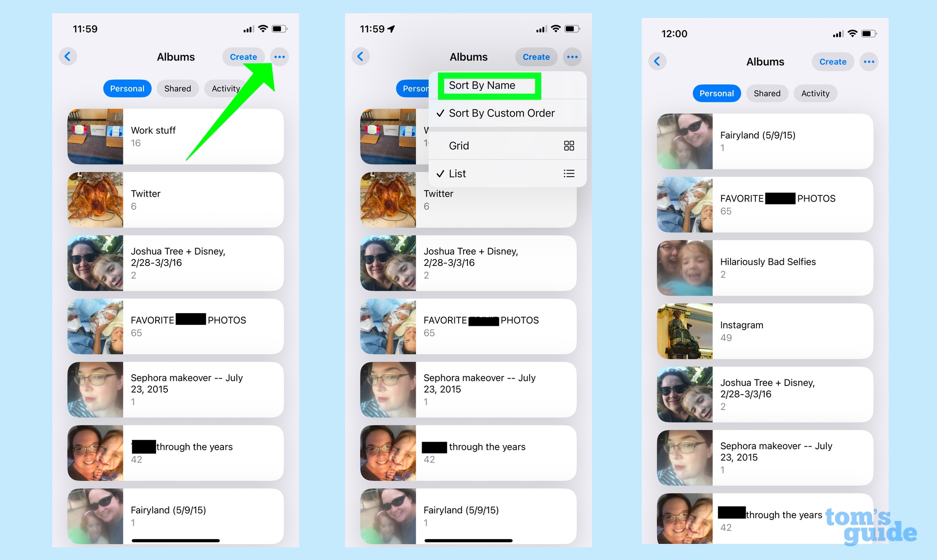Tap the three-dot more options icon

click(x=280, y=57)
